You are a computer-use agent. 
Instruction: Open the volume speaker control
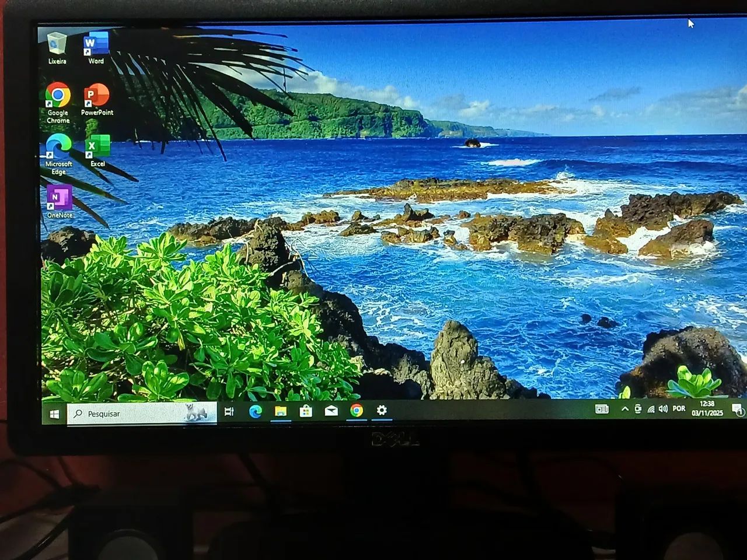pyautogui.click(x=663, y=408)
